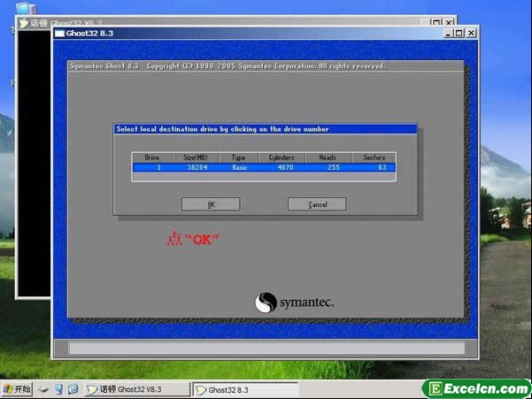532x399 pixels.
Task: Click the first quick launch drive icon
Action: pyautogui.click(x=43, y=389)
